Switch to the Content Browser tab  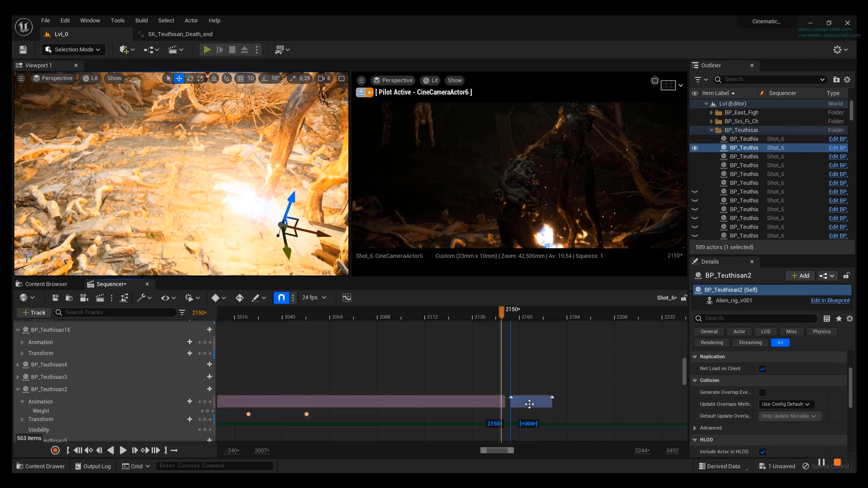(x=46, y=284)
